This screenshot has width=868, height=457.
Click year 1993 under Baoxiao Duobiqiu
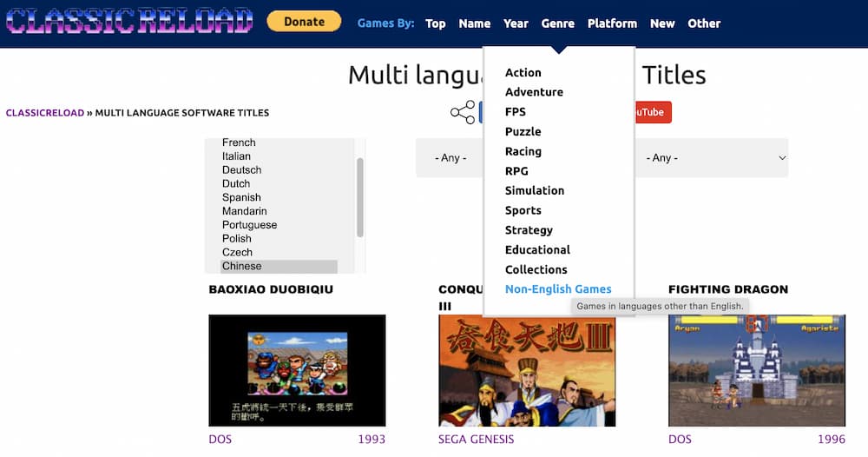click(372, 440)
